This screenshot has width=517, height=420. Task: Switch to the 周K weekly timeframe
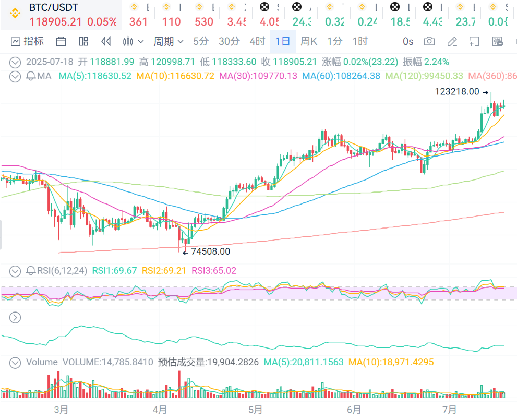pyautogui.click(x=309, y=42)
